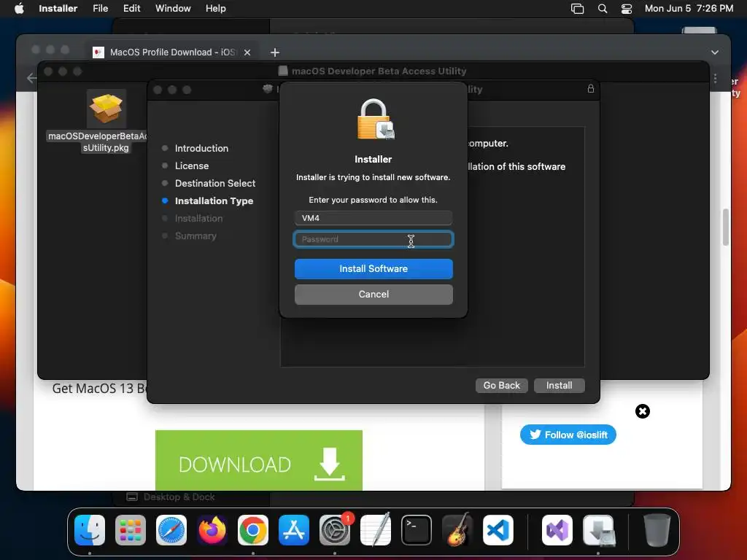
Task: Open the Trash from the Dock
Action: 657,530
